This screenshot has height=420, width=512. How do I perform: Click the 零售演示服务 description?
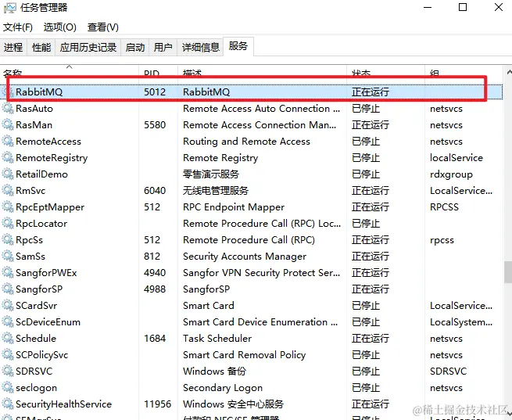pos(211,174)
